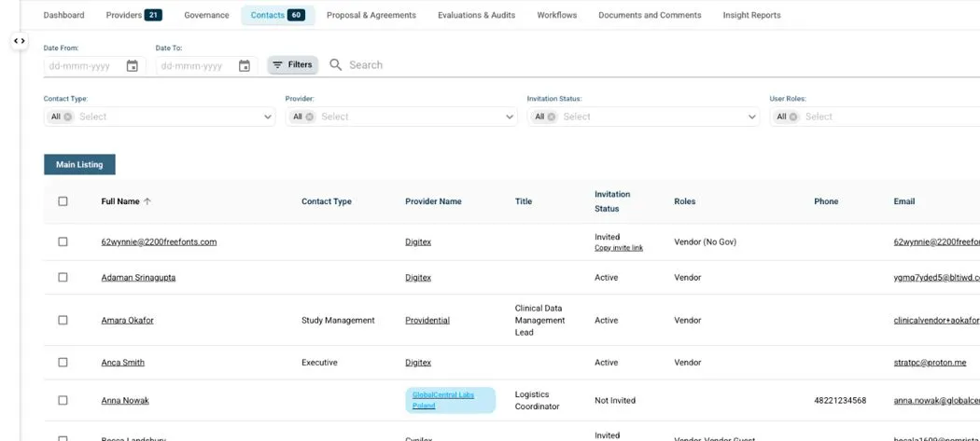Expand the Contact Type dropdown
The height and width of the screenshot is (441, 980).
click(x=268, y=117)
